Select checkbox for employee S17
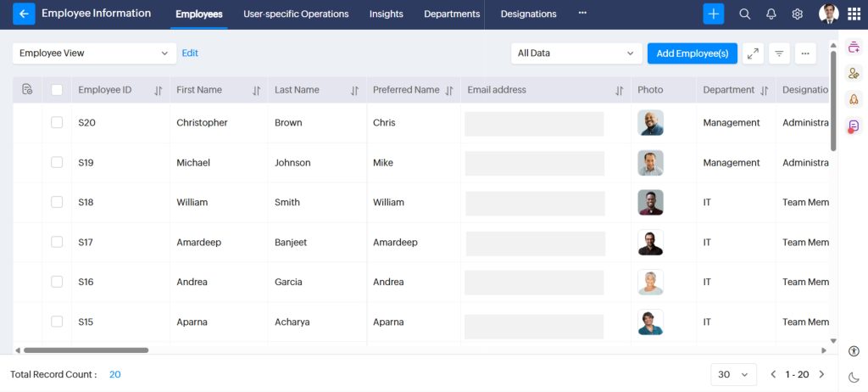Screen dimensions: 868x392 point(57,242)
